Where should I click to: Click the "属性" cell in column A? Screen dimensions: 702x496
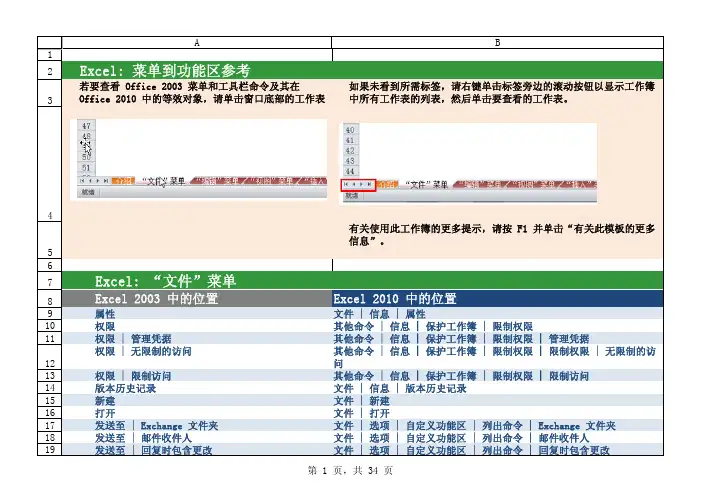pyautogui.click(x=105, y=314)
